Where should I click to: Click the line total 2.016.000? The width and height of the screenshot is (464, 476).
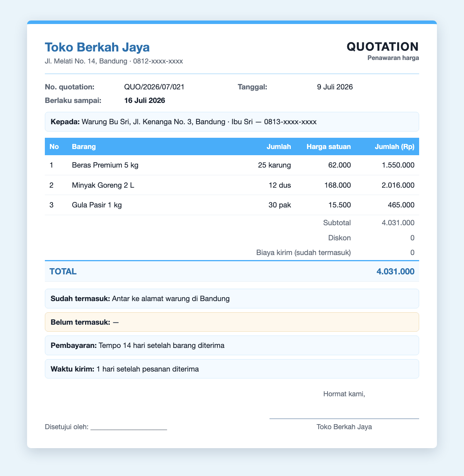398,185
